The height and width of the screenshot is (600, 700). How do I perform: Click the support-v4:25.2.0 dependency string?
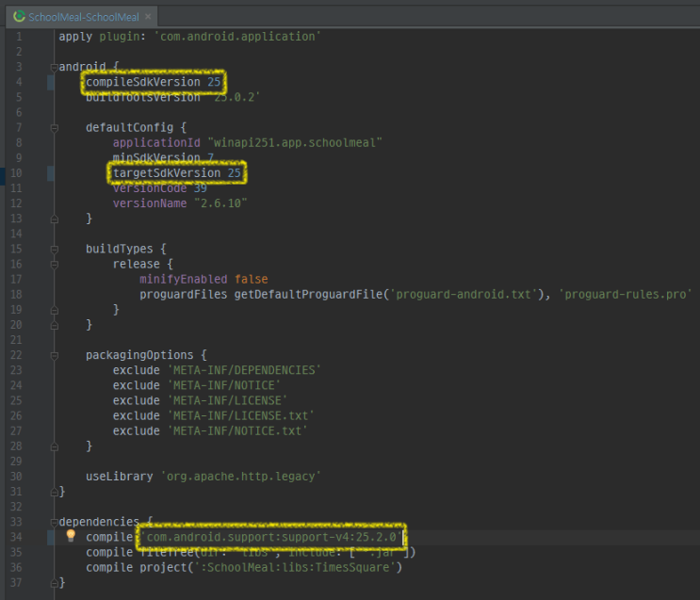pos(271,536)
